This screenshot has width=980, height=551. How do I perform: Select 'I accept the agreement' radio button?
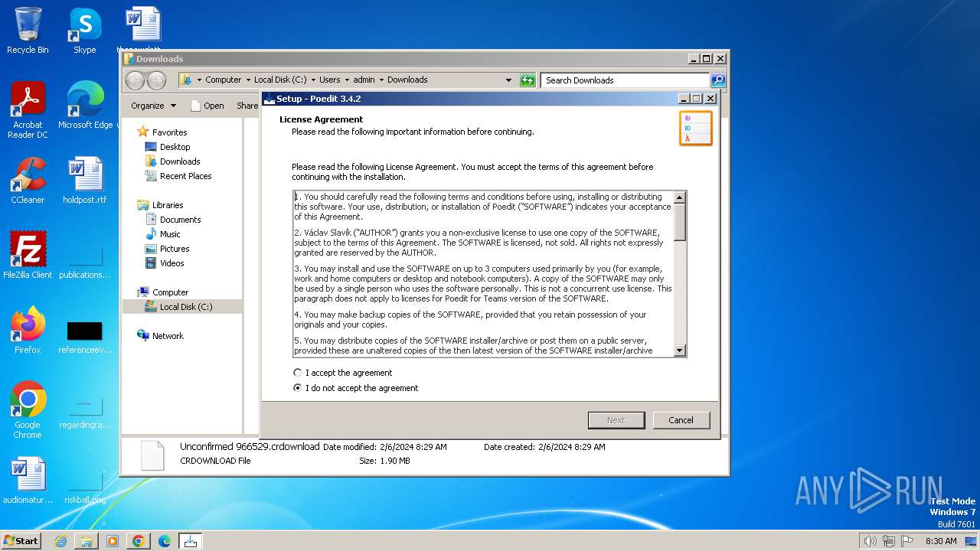(x=298, y=373)
